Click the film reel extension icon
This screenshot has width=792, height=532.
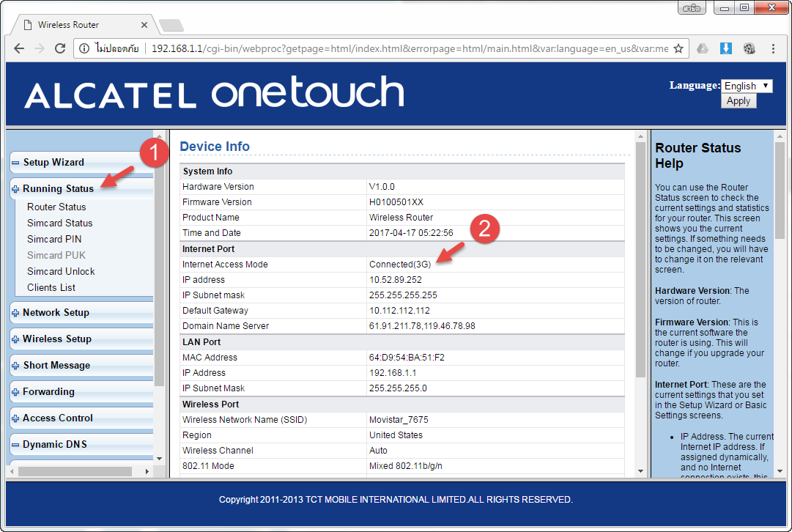tap(750, 48)
